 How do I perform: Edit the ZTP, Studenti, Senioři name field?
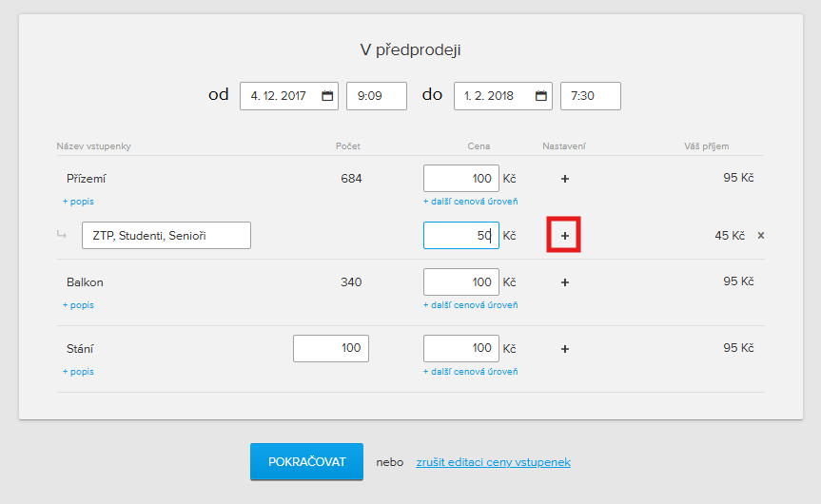[x=166, y=236]
